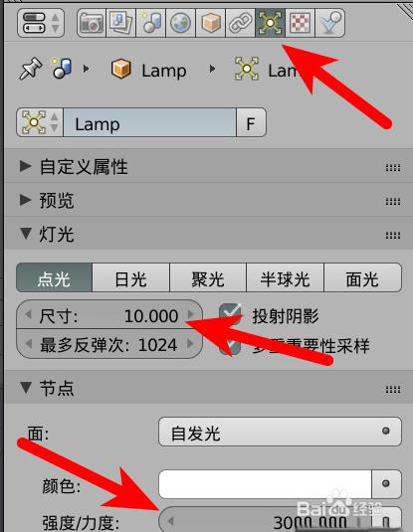This screenshot has height=532, width=413.
Task: Open the 自发光 surface dropdown
Action: [280, 432]
